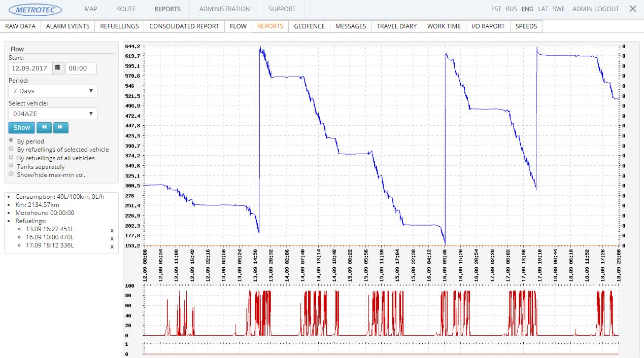Open the calendar date picker icon
This screenshot has height=358, width=644.
click(x=58, y=68)
